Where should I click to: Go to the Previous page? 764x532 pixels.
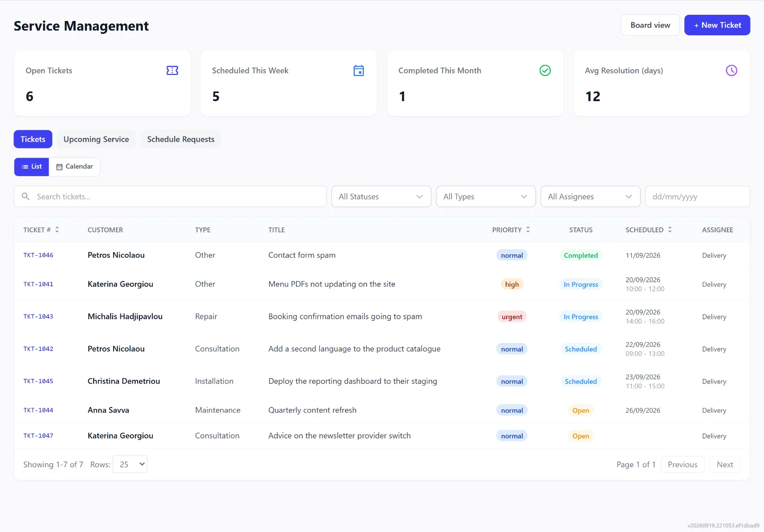coord(682,465)
